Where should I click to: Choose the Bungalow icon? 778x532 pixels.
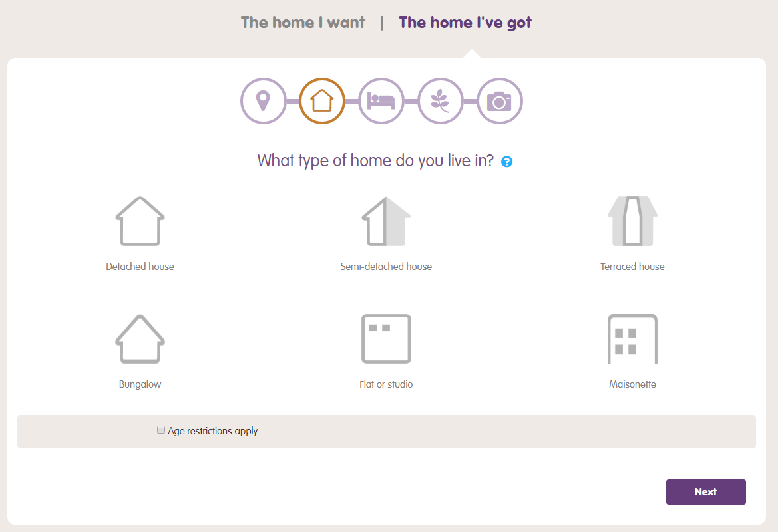pos(140,339)
